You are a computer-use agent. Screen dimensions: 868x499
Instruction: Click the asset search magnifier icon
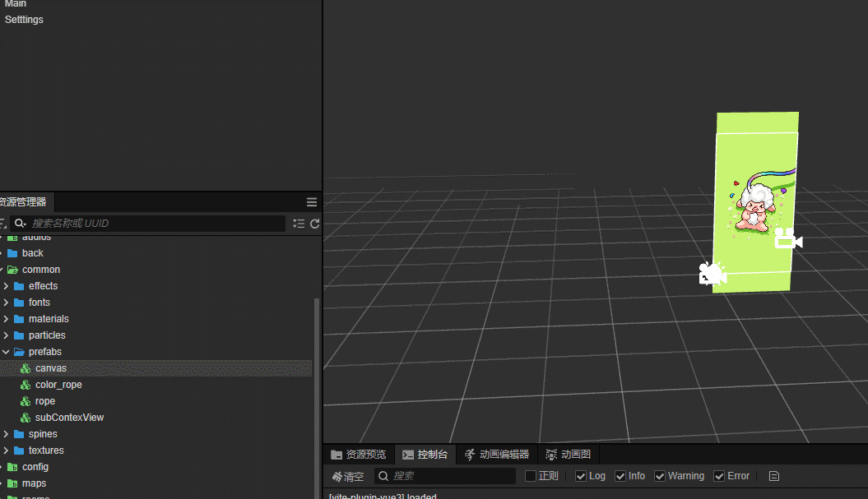[x=20, y=223]
